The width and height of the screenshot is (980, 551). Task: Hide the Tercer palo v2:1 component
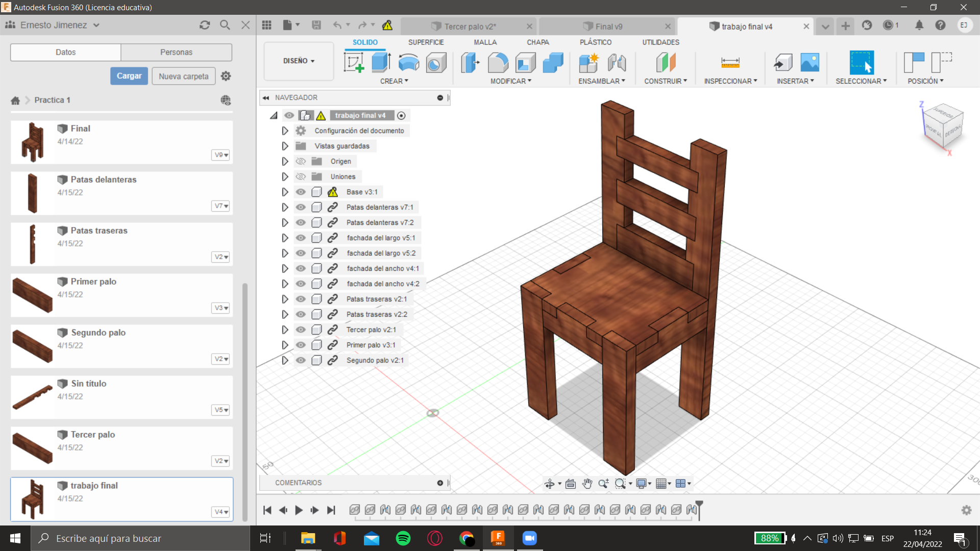[301, 330]
